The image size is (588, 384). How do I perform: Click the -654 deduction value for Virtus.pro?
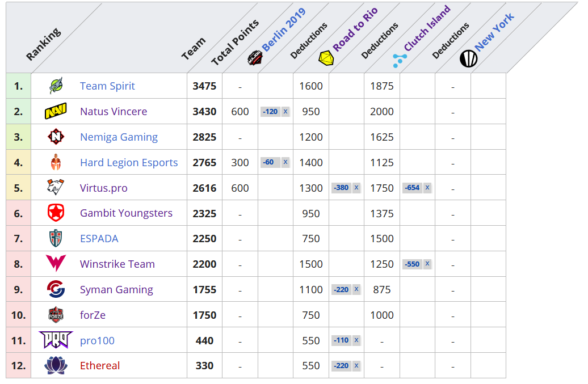tap(413, 187)
